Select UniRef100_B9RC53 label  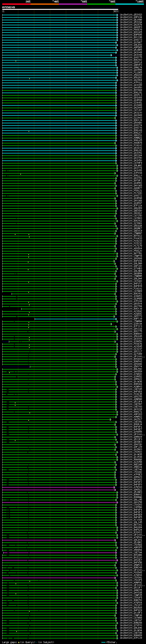click(131, 600)
